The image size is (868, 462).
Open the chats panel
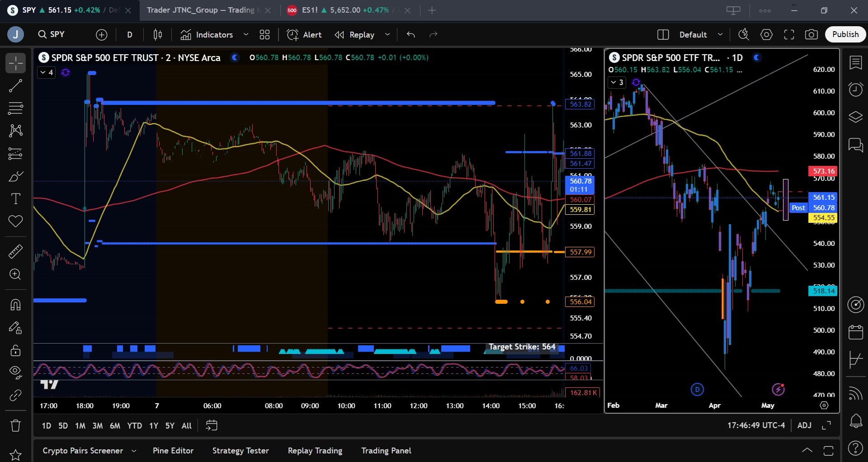(855, 145)
